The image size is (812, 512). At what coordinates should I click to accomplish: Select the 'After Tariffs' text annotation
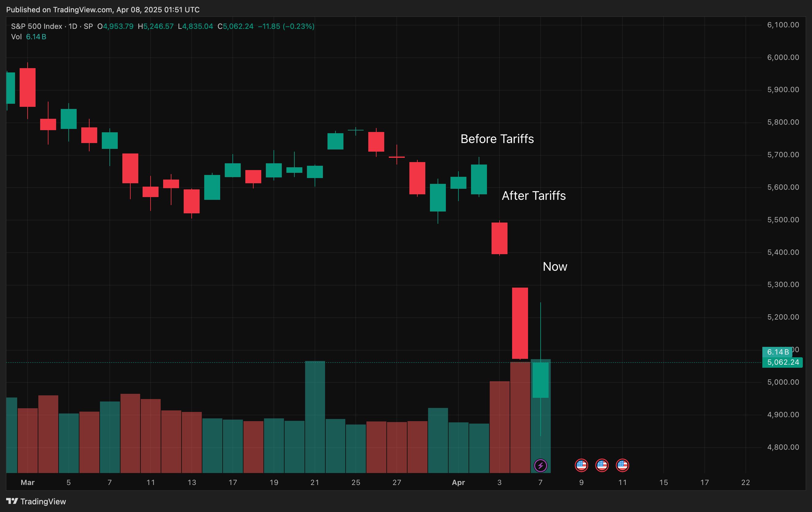(534, 196)
